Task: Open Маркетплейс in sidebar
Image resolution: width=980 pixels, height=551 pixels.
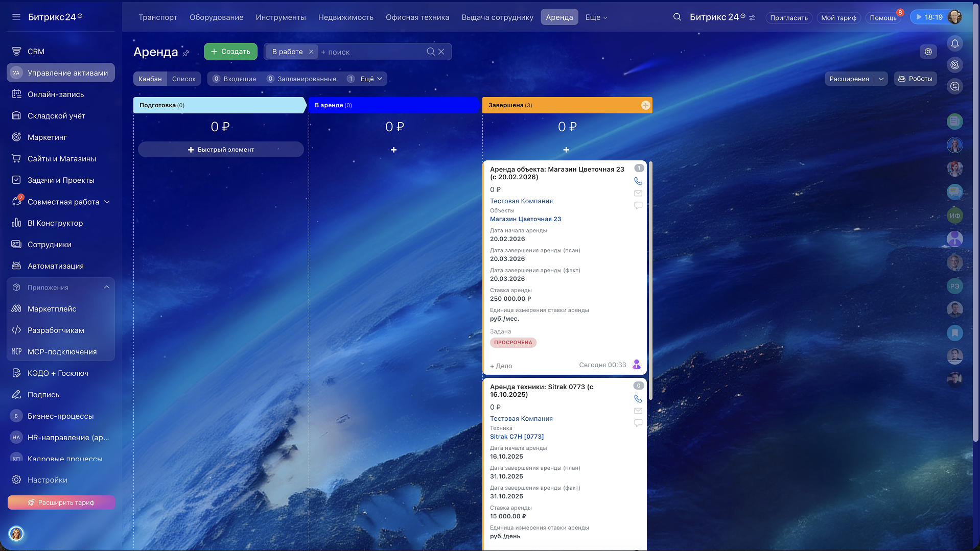Action: [x=61, y=309]
